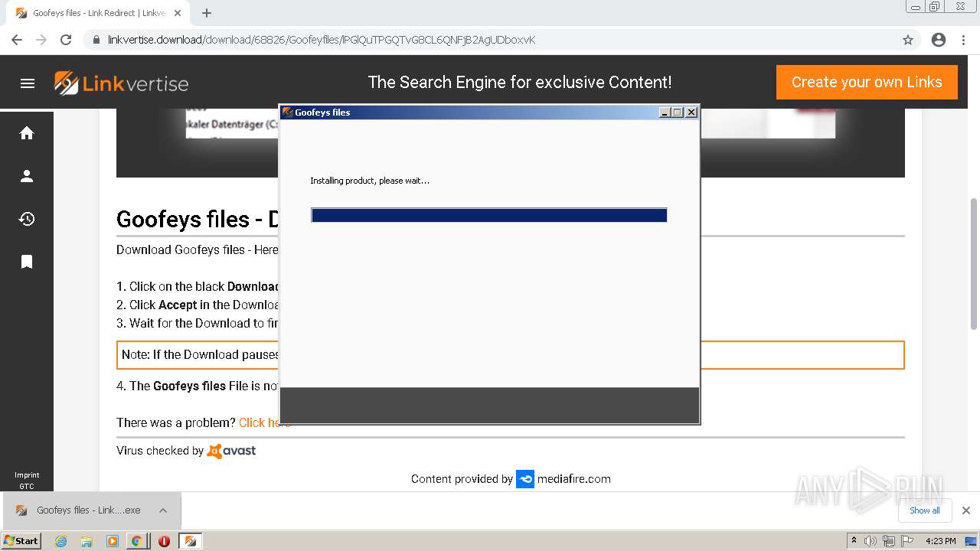Click Create your own Links button
The width and height of the screenshot is (980, 551).
coord(867,82)
